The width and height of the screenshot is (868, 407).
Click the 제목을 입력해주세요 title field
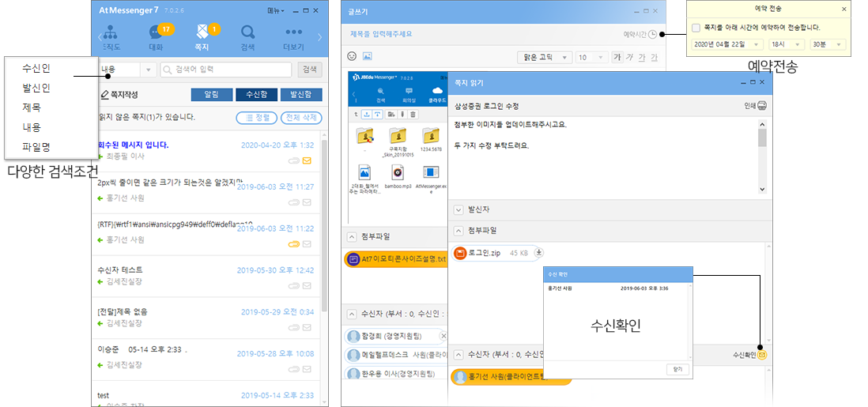pos(381,34)
